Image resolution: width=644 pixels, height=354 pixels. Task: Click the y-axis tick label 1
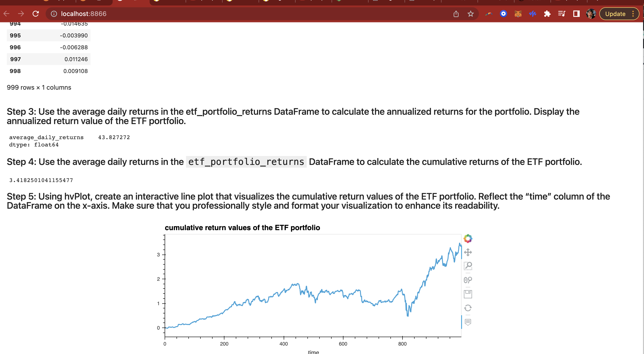[158, 304]
